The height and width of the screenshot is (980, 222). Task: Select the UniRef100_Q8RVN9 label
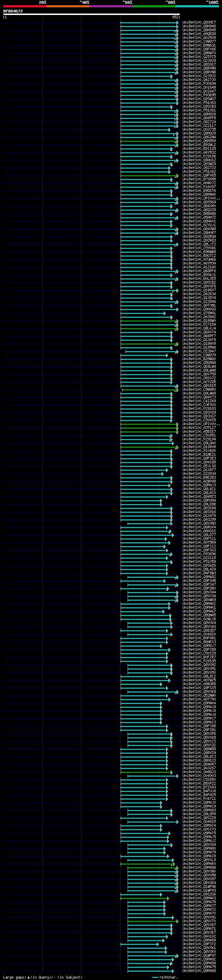point(199,68)
